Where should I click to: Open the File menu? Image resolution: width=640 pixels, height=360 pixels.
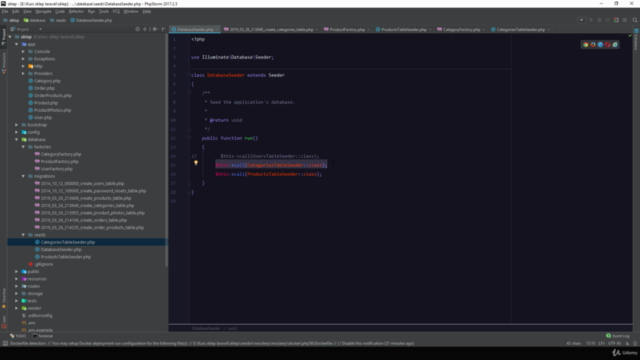pyautogui.click(x=5, y=11)
